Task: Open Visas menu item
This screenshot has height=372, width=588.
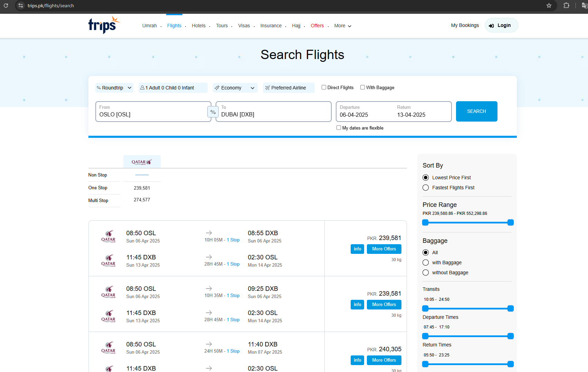Action: pyautogui.click(x=244, y=26)
